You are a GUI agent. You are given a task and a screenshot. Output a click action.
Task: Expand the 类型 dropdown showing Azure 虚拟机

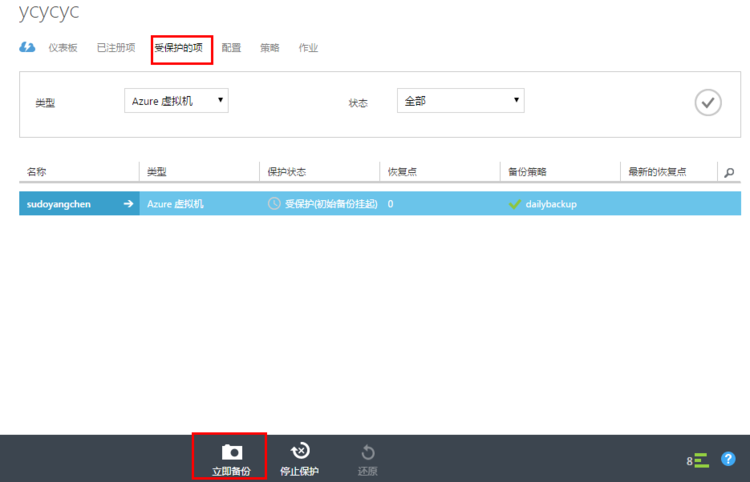(176, 100)
